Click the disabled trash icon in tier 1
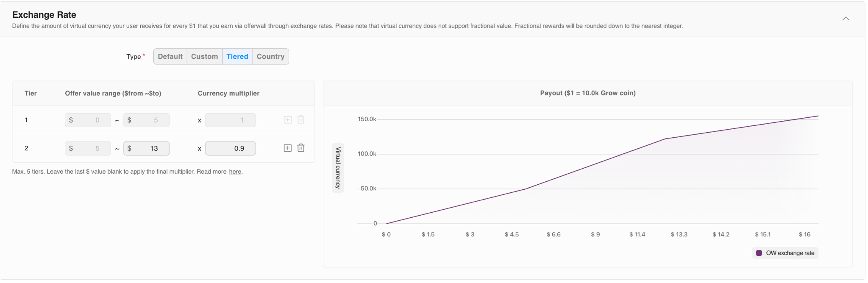 pos(301,120)
